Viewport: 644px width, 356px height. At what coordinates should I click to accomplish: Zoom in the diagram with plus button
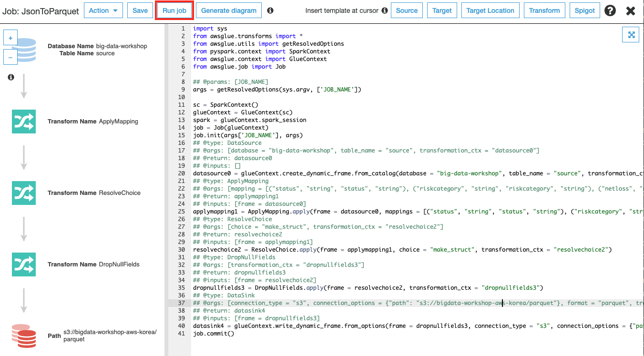click(10, 38)
